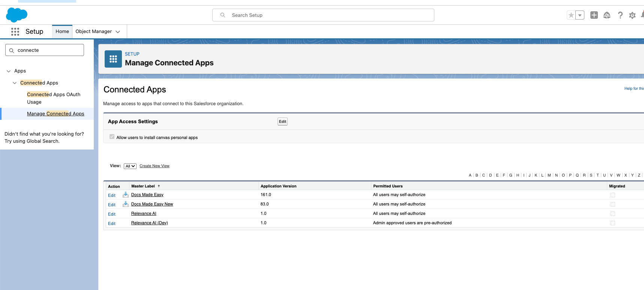Click the Migrated column header
Screen dimensions: 644x290
pyautogui.click(x=617, y=186)
